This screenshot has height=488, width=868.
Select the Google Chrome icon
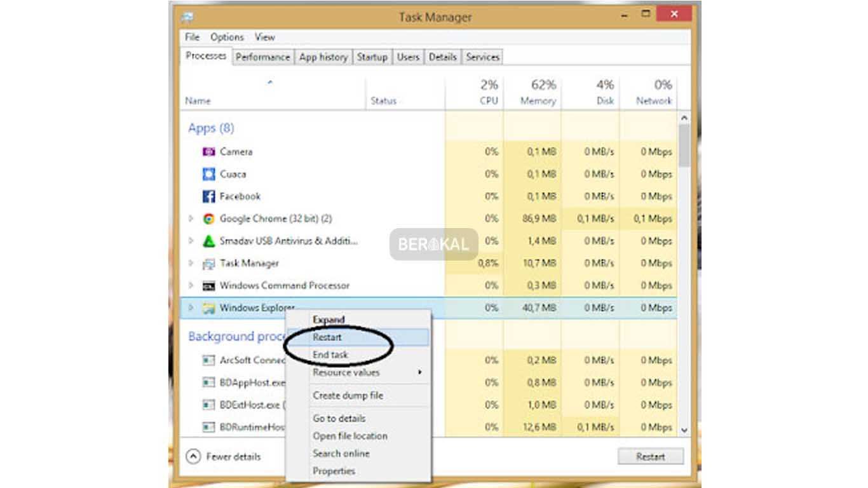point(208,219)
